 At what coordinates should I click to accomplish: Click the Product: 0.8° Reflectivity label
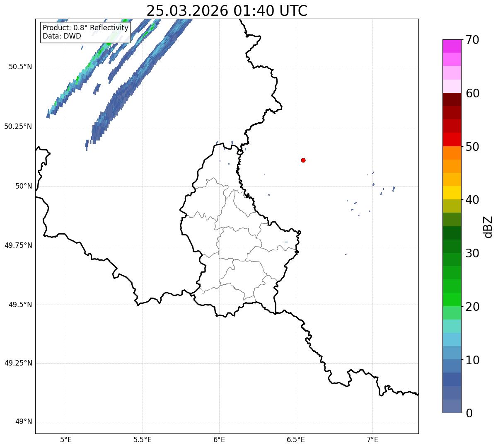coord(85,28)
